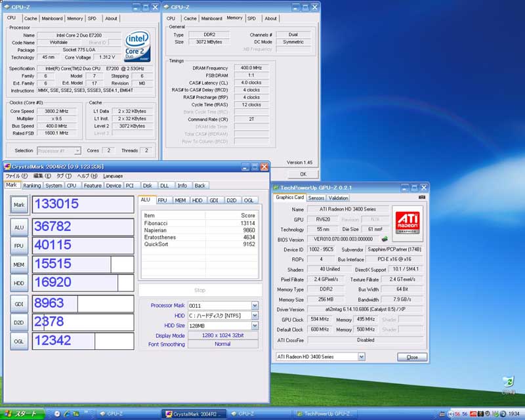Run the OGL benchmark button
The image size is (525, 420).
19,341
